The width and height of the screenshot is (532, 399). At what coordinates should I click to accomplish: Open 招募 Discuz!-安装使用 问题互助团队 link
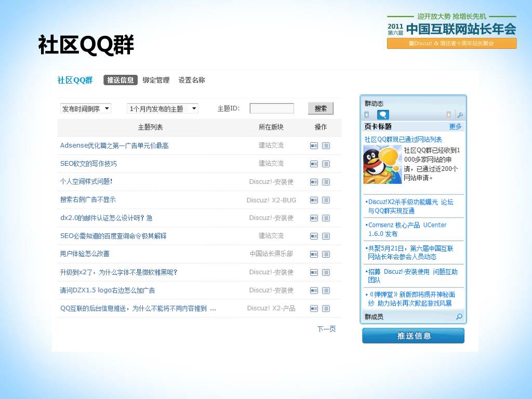[x=412, y=275]
